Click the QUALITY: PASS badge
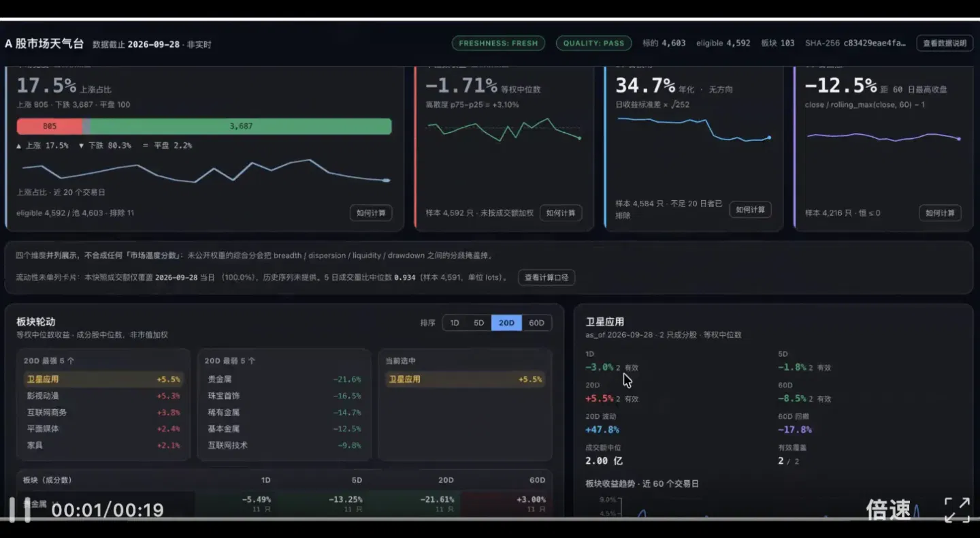This screenshot has height=538, width=980. (593, 43)
